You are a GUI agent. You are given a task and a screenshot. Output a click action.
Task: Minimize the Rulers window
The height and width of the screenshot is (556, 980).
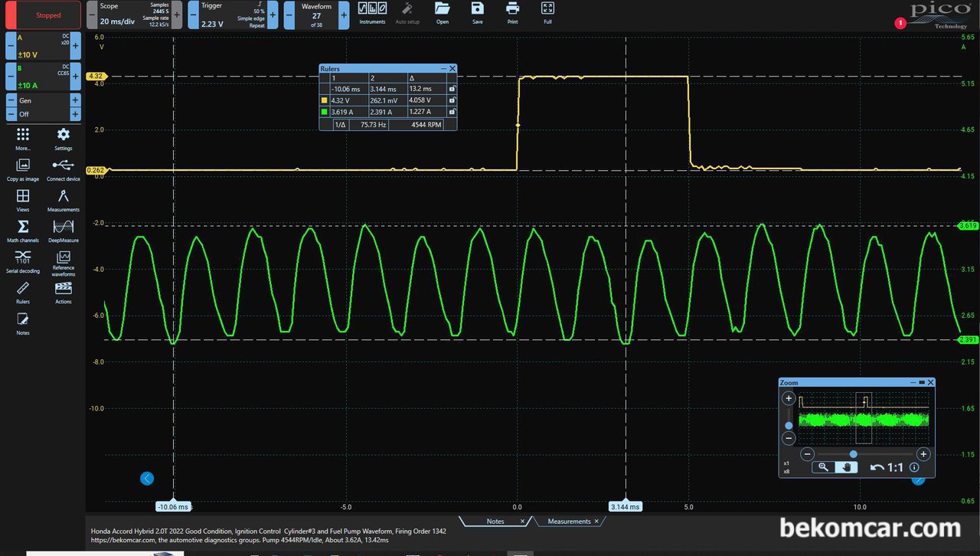(x=443, y=68)
